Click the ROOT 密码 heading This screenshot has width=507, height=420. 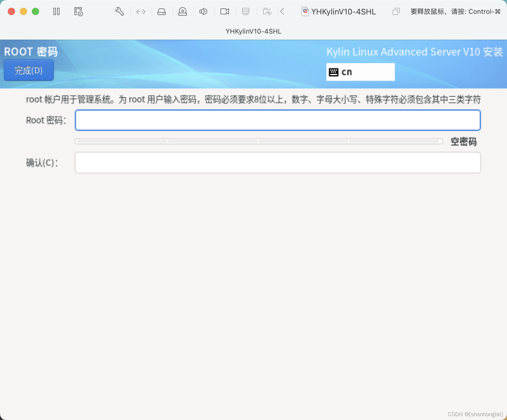[31, 52]
